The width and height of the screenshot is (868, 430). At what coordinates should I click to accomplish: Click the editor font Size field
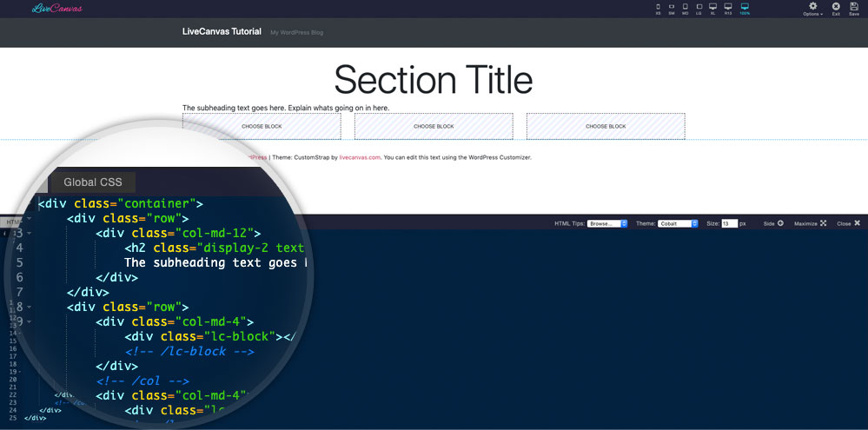coord(729,223)
